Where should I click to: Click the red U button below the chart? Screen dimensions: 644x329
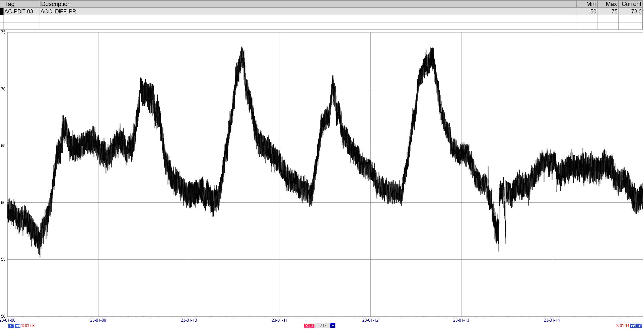click(312, 326)
